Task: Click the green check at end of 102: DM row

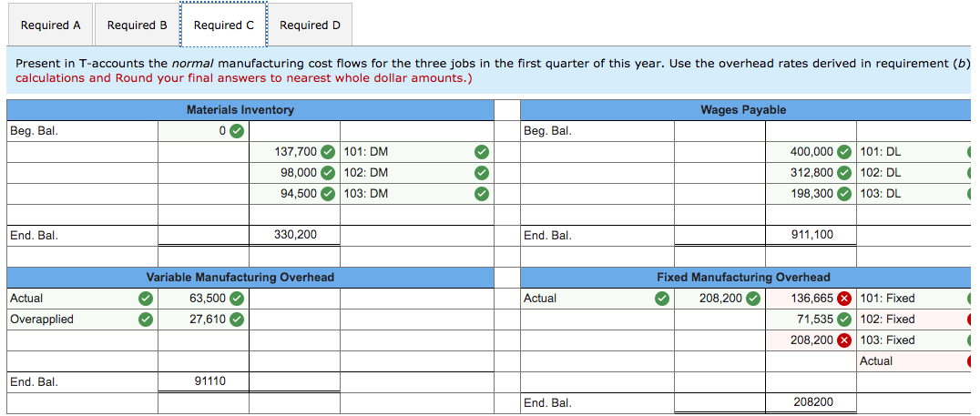Action: [x=480, y=172]
